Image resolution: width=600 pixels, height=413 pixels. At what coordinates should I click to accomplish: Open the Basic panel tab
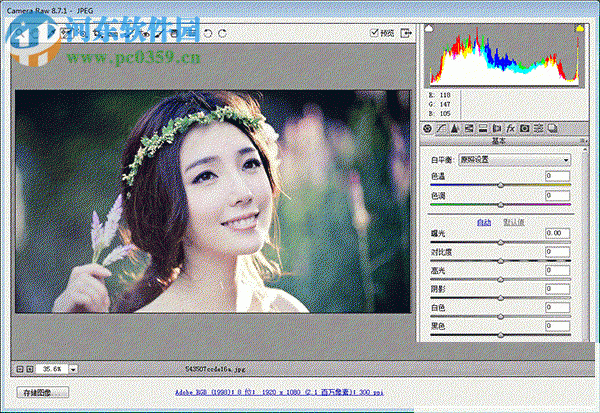(427, 129)
